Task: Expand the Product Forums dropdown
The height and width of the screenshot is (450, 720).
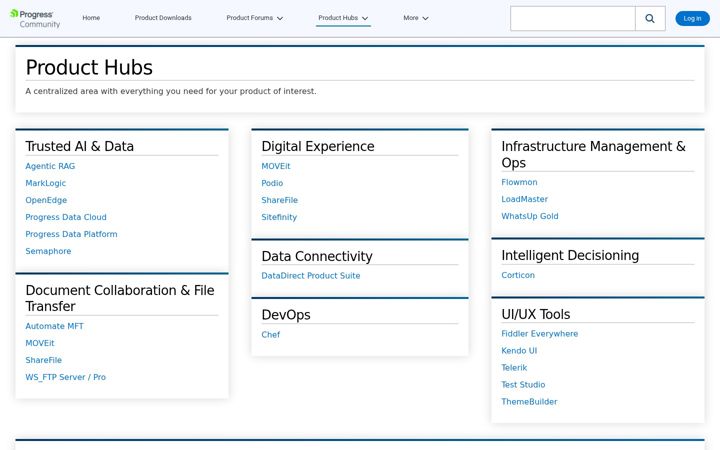Action: (254, 18)
